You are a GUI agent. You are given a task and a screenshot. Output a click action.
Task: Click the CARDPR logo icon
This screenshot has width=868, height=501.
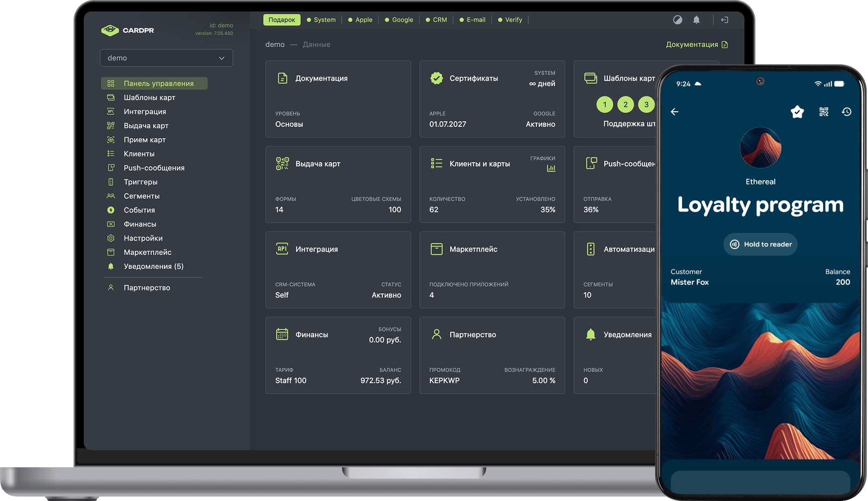click(x=110, y=30)
